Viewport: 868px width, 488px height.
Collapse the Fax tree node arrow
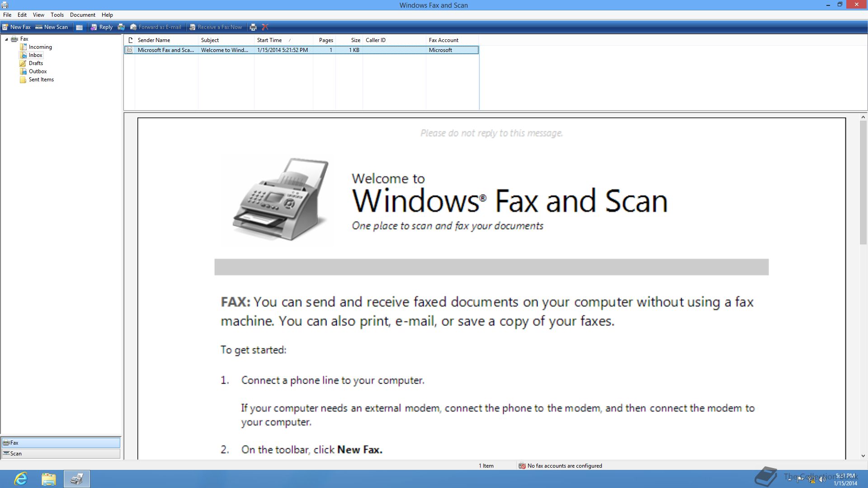[x=6, y=39]
